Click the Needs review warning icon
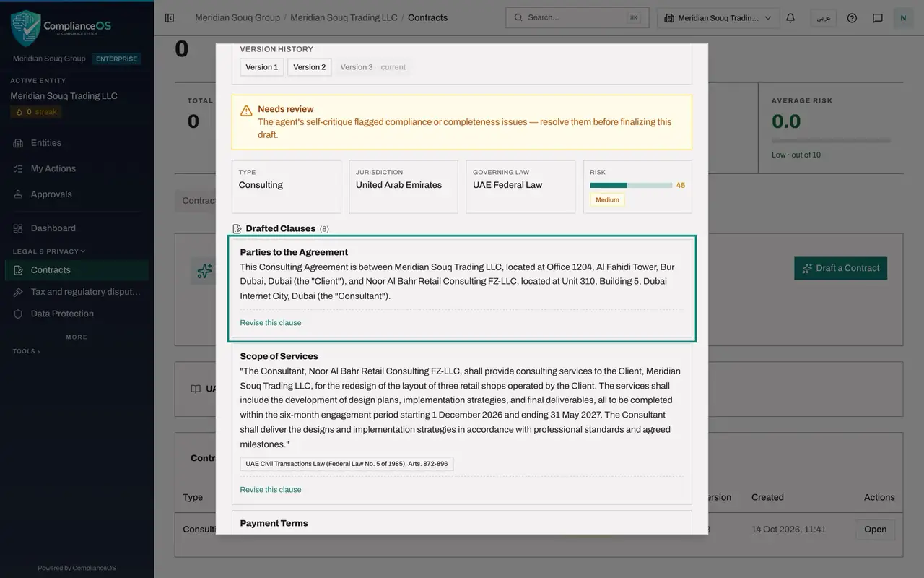This screenshot has height=578, width=924. click(x=246, y=111)
